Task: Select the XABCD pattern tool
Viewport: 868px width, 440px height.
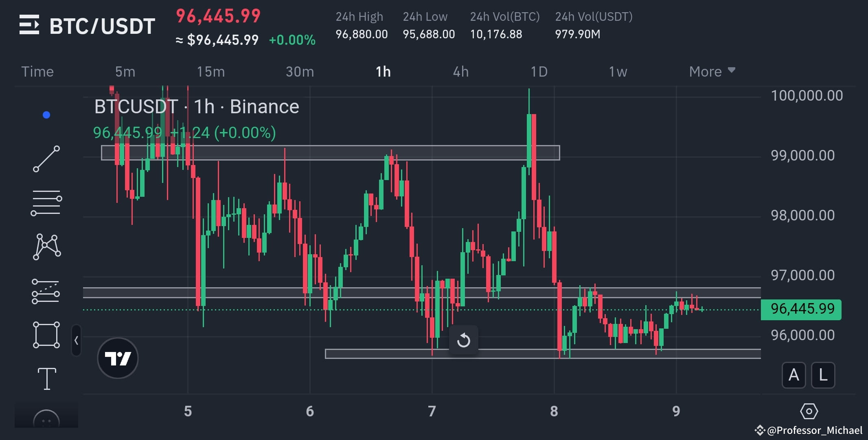Action: [x=46, y=246]
